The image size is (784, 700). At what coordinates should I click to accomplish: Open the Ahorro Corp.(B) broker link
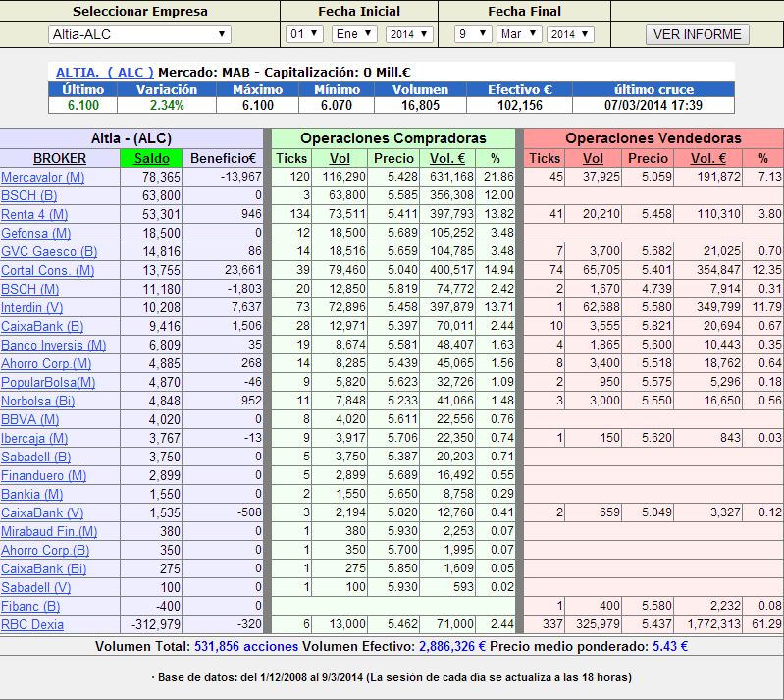click(45, 551)
